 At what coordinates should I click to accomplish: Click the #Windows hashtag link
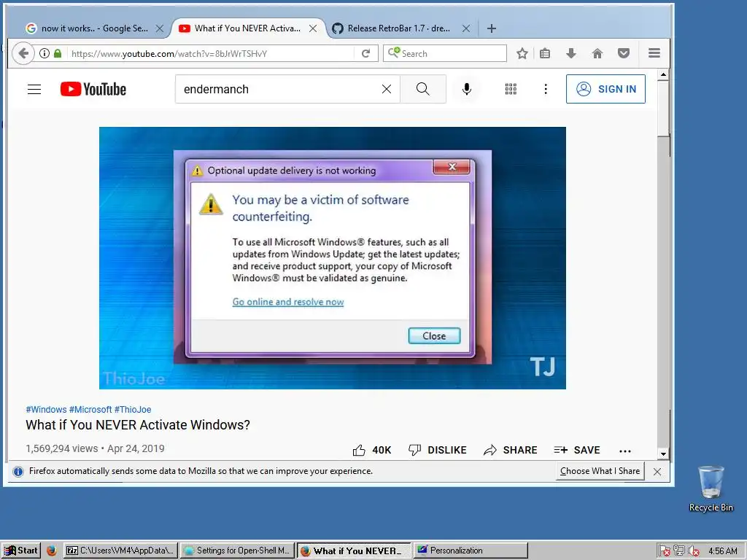[x=46, y=410]
